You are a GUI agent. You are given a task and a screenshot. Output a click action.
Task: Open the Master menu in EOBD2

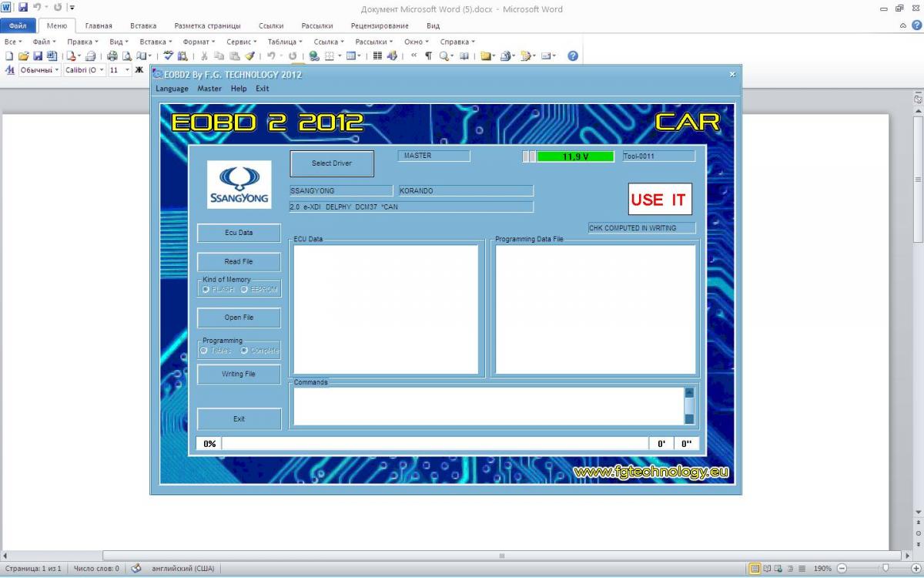pos(209,89)
